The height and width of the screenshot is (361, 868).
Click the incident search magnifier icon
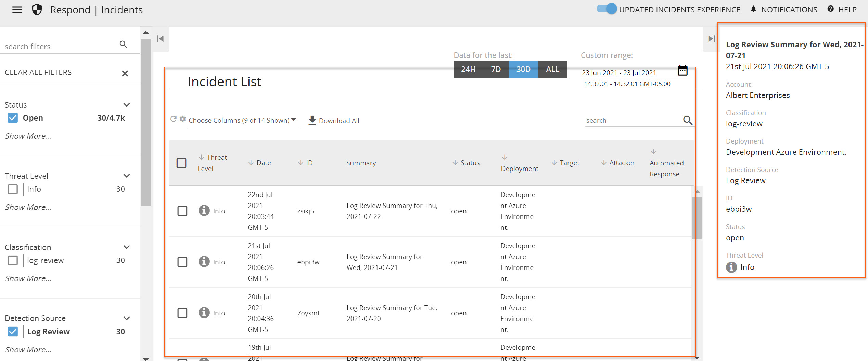coord(688,120)
